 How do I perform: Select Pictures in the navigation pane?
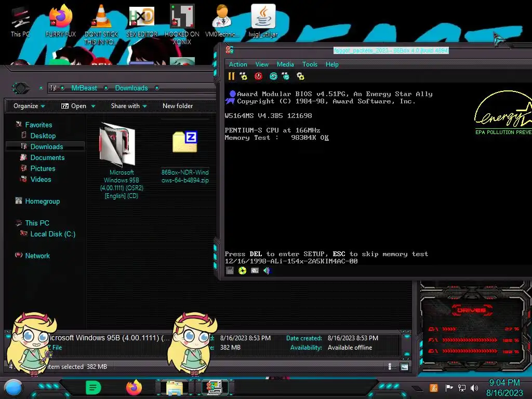43,168
